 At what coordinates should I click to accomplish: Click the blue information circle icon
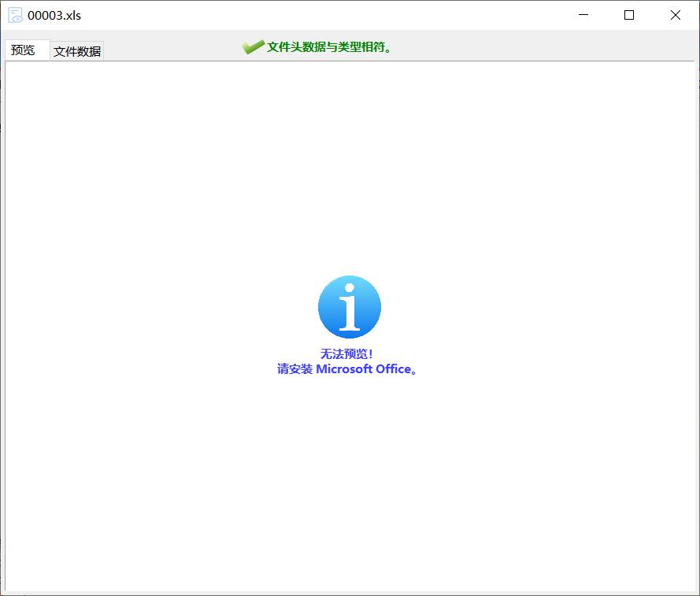pyautogui.click(x=349, y=307)
